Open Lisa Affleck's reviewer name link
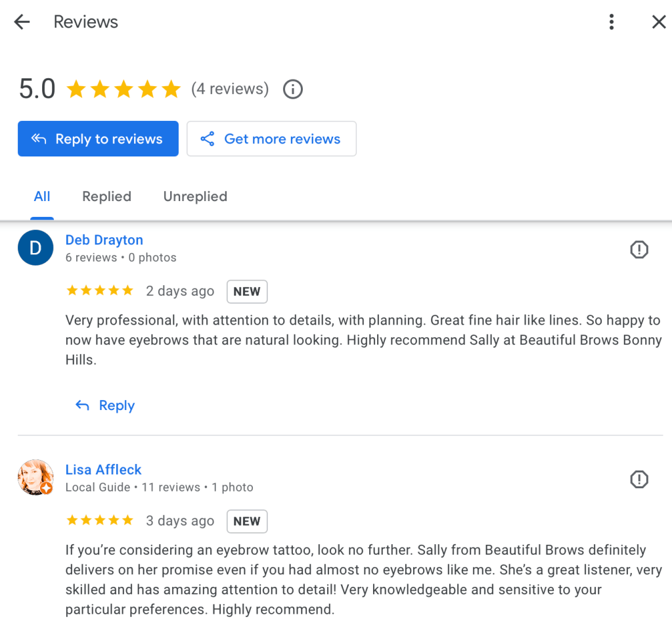This screenshot has width=672, height=621. [x=103, y=470]
